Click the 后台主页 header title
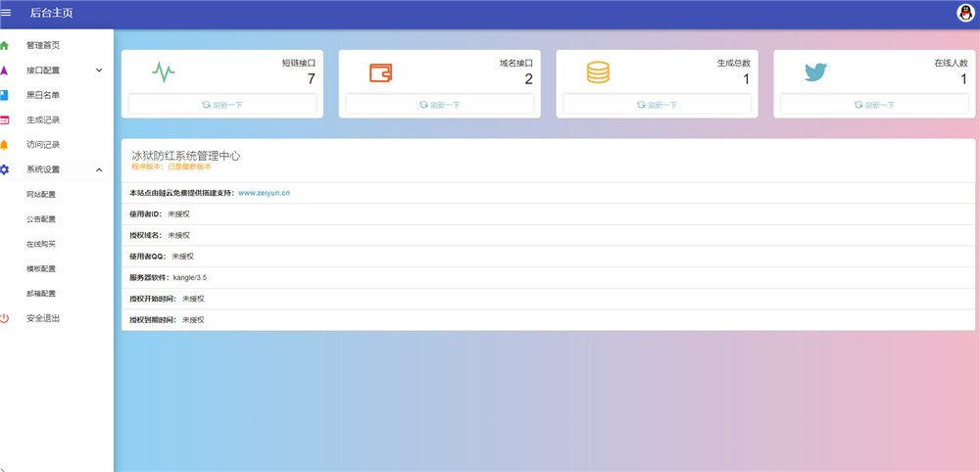Viewport: 980px width, 472px height. coord(51,13)
